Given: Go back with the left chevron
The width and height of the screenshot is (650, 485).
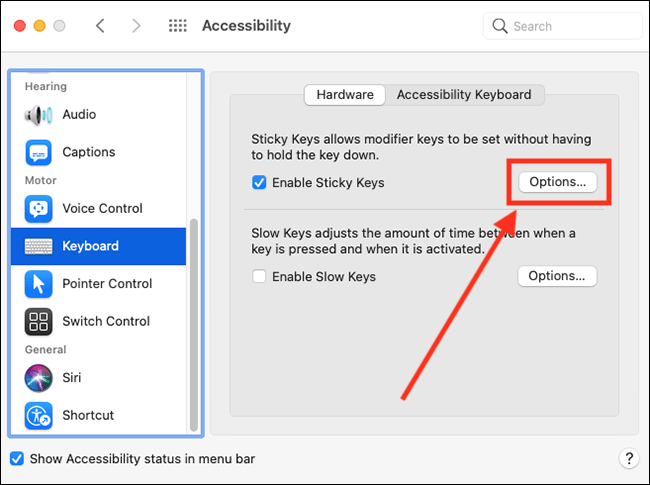Looking at the screenshot, I should [100, 26].
